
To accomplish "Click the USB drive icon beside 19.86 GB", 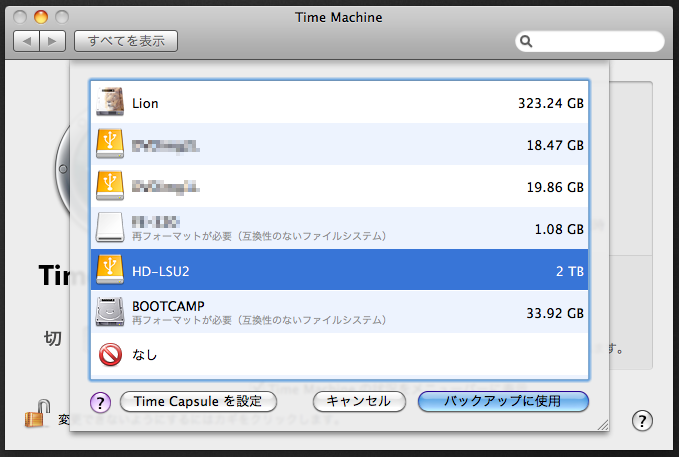I will tap(110, 186).
